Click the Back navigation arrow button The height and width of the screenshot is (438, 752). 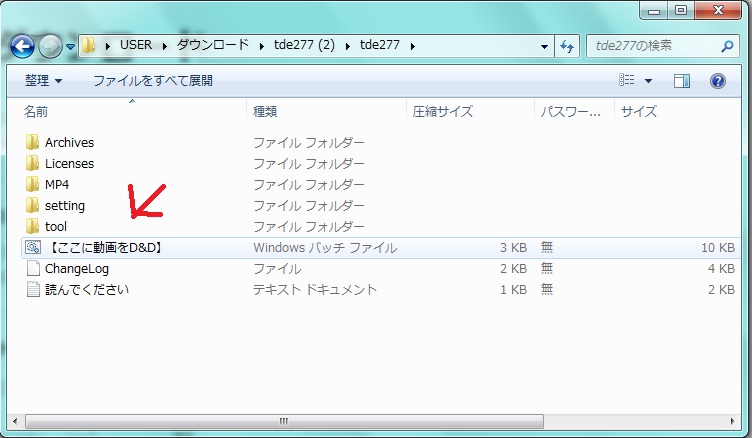coord(22,47)
